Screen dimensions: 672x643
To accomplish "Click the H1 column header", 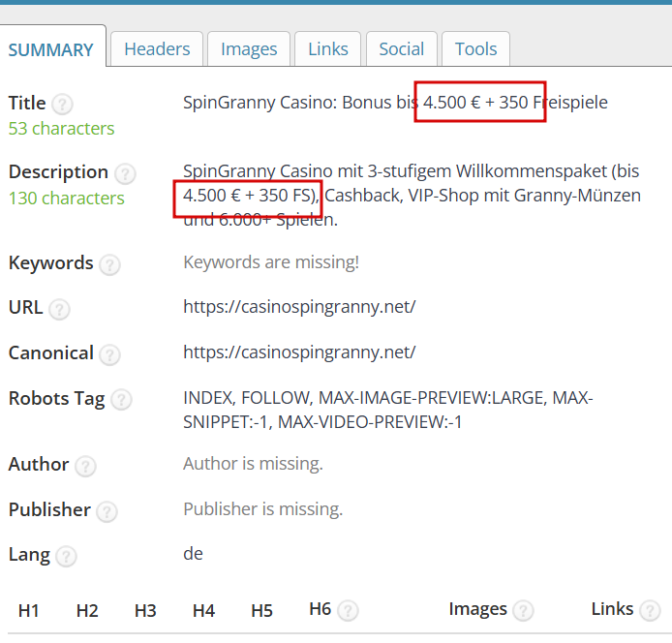I will 29,610.
